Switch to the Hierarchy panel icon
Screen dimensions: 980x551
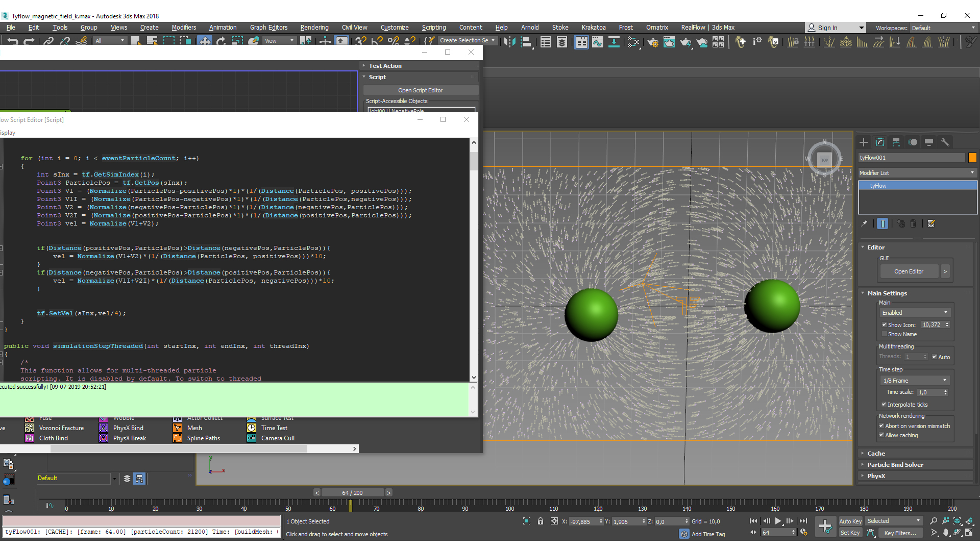pyautogui.click(x=896, y=142)
